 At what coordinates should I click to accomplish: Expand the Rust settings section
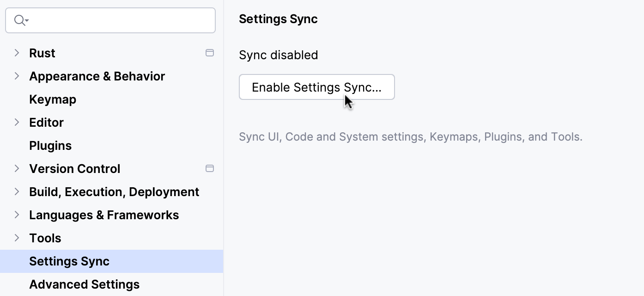pos(17,53)
